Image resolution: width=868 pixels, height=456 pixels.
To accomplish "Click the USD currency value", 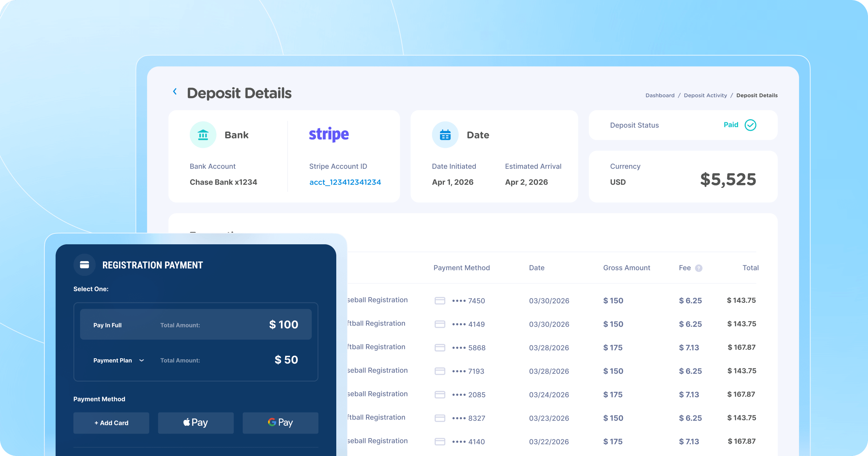I will click(618, 182).
